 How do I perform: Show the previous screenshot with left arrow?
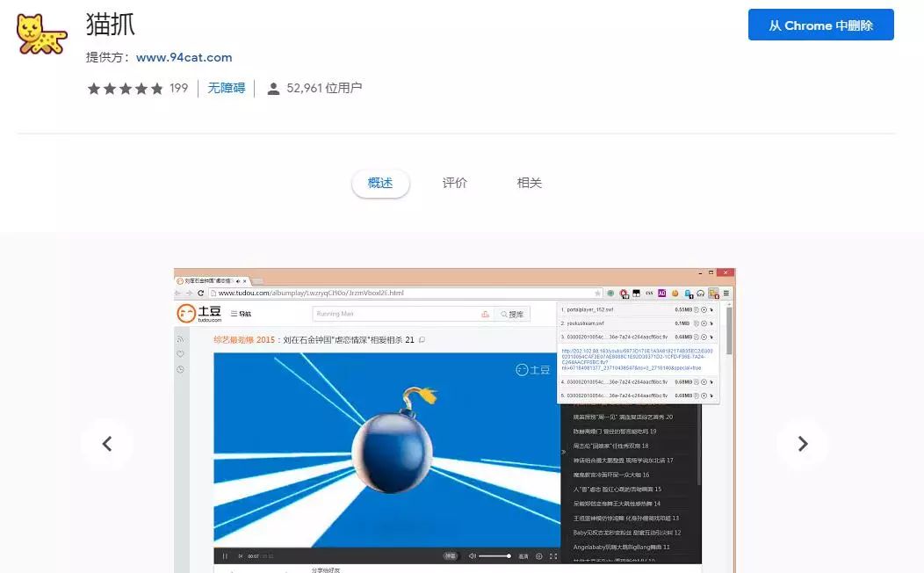(x=106, y=444)
